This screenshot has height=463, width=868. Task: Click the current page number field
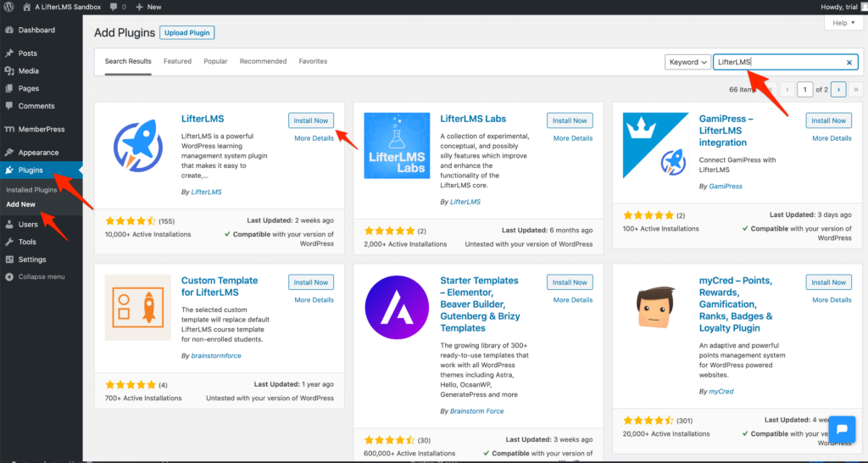click(x=805, y=89)
